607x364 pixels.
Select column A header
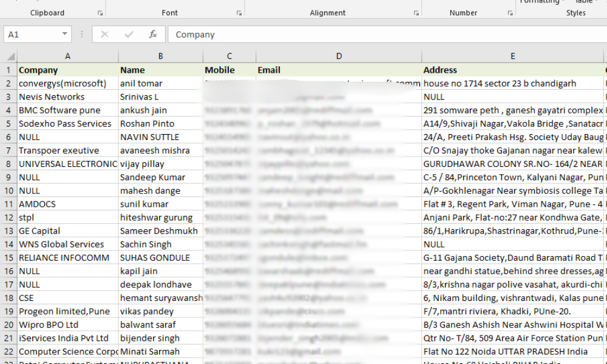coord(68,56)
